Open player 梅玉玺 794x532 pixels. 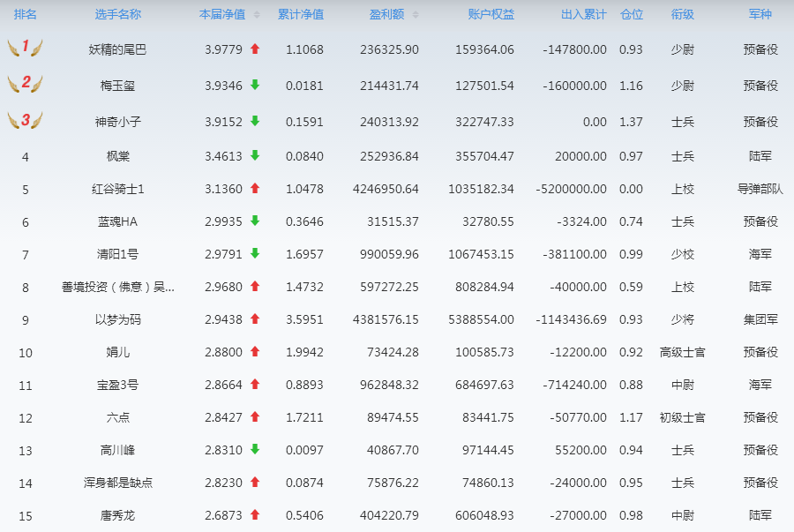tap(117, 86)
